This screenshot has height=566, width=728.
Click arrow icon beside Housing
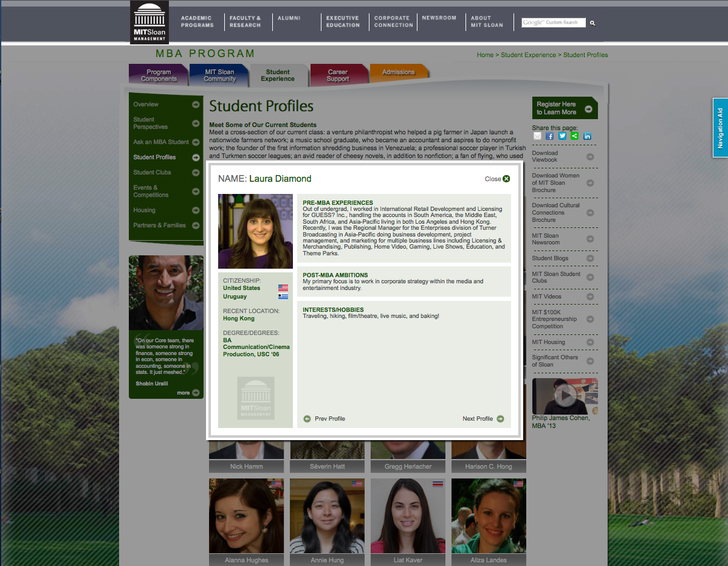coord(196,210)
